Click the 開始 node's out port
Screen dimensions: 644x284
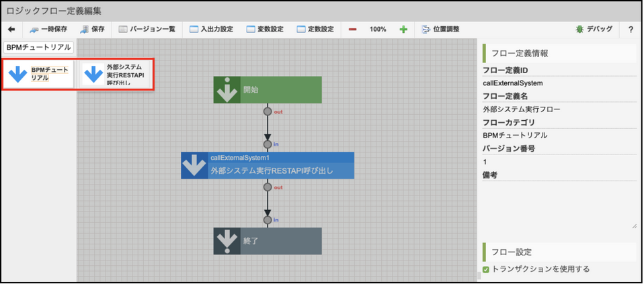tap(268, 111)
